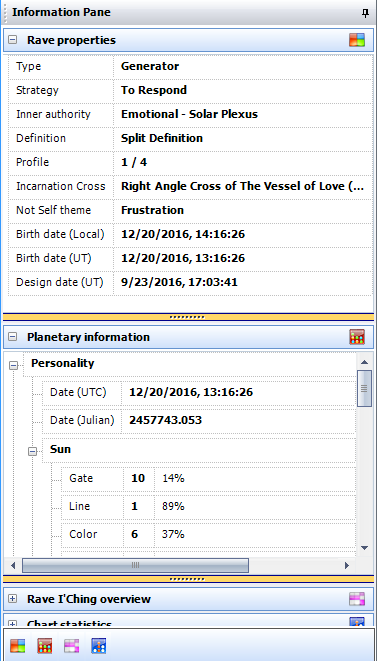
Task: Click the Chart statistics header icon
Action: 357,622
